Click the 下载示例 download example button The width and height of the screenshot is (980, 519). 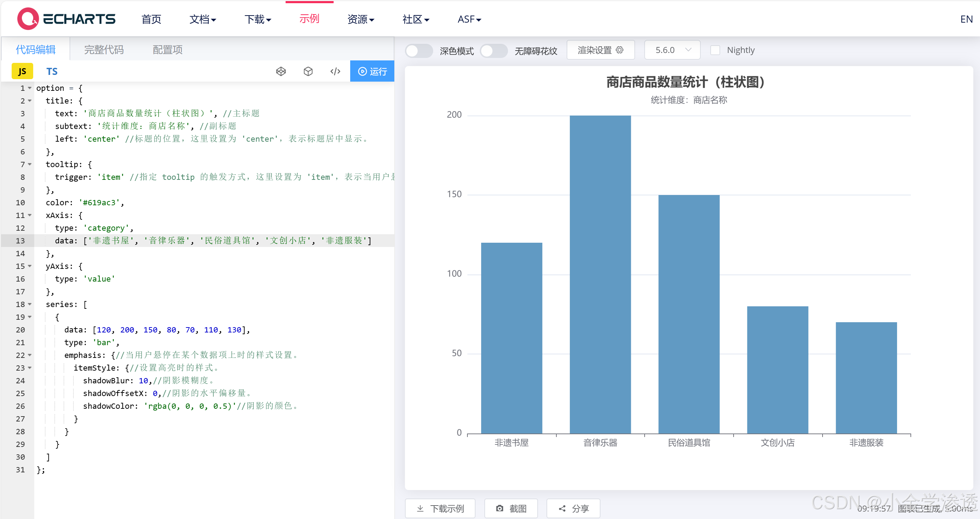tap(440, 508)
